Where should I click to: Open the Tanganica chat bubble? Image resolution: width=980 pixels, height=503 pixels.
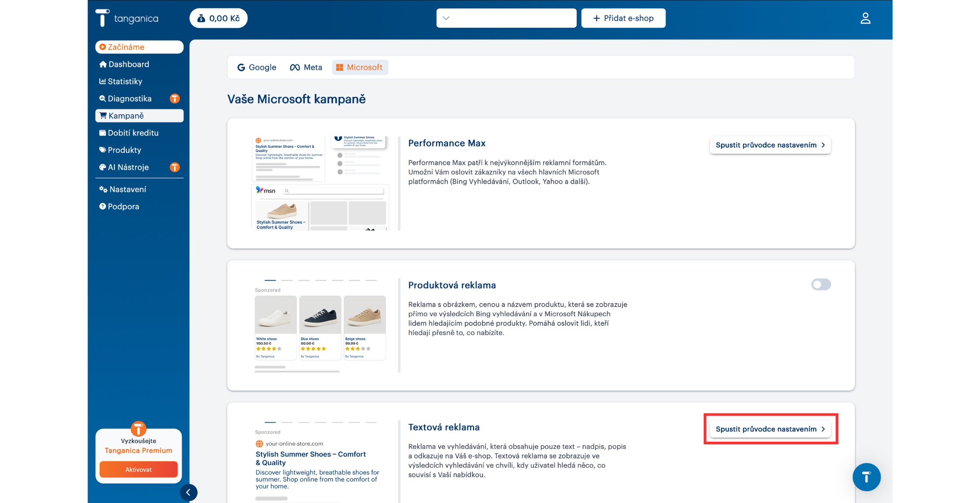(866, 477)
